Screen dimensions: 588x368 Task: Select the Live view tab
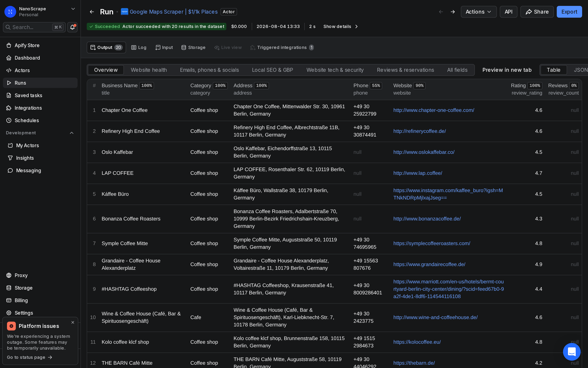point(228,47)
